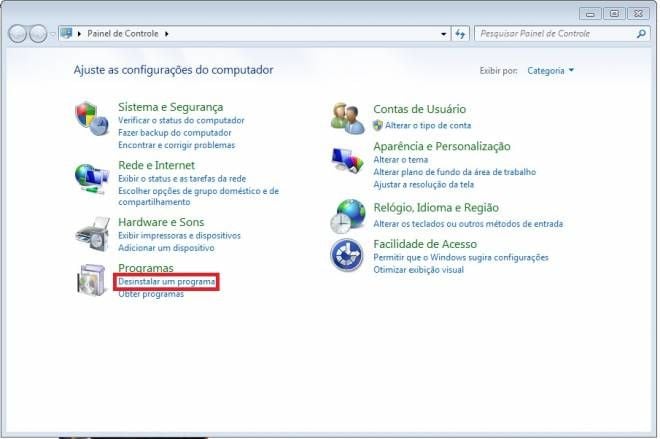Open the Aparência e Personalização category
The width and height of the screenshot is (660, 439).
click(442, 146)
